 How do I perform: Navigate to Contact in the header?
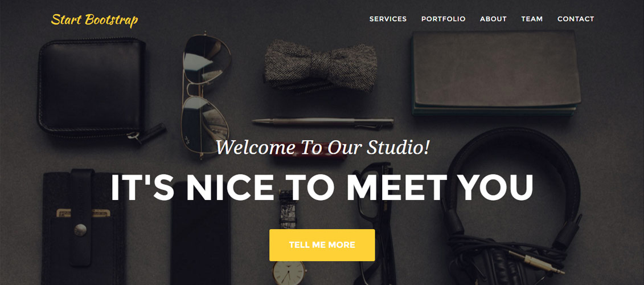(x=576, y=19)
